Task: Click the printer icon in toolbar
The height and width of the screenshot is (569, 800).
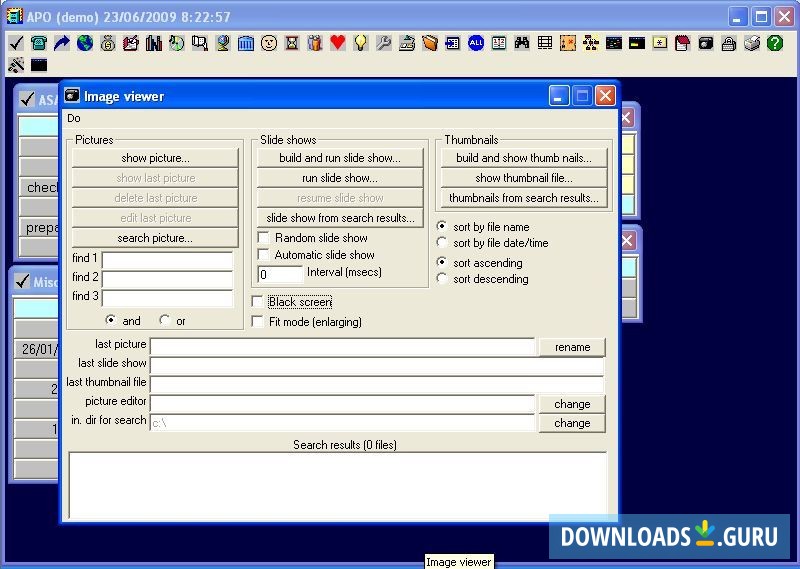Action: tap(751, 43)
